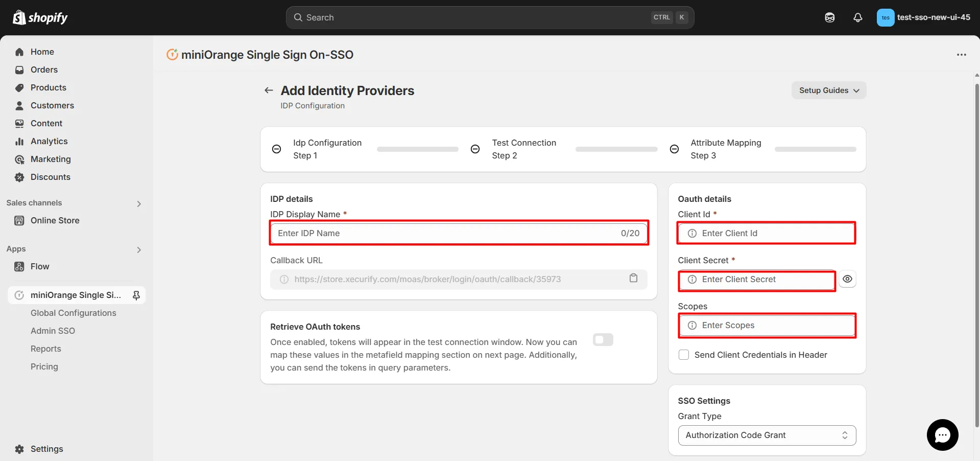Viewport: 980px width, 461px height.
Task: Click the Online Store storefront icon
Action: (19, 220)
